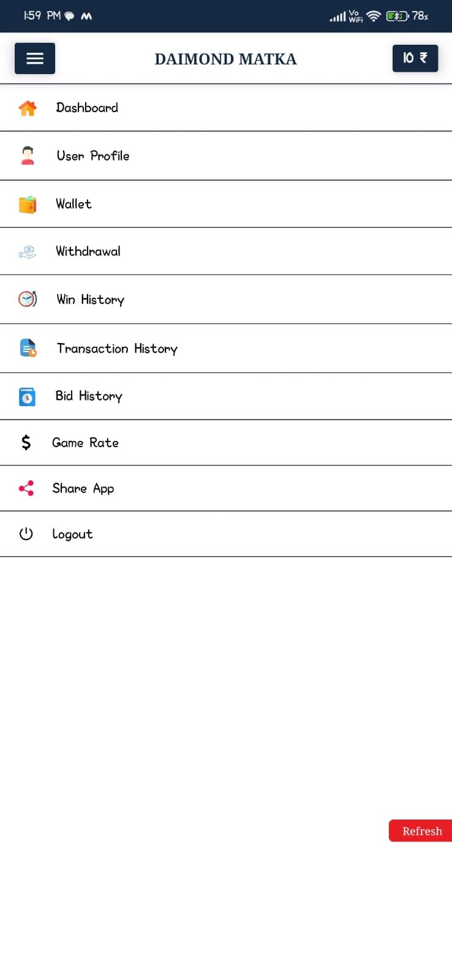The height and width of the screenshot is (980, 452).
Task: Tap the hamburger menu button
Action: (35, 58)
